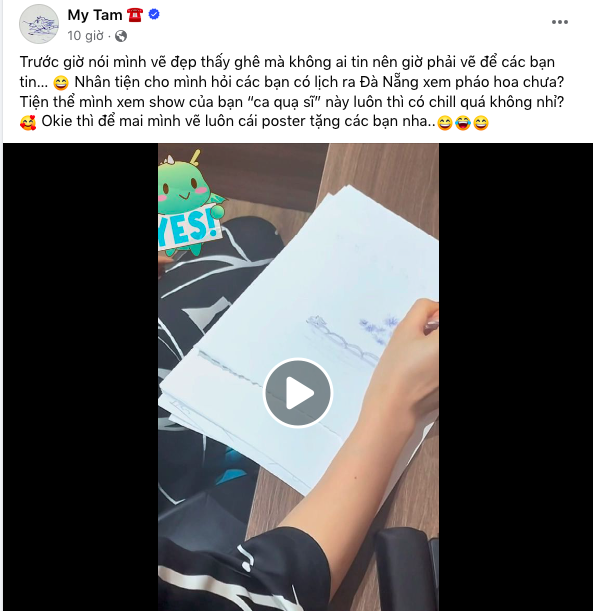Click the quoted phrase 'ca quạ sĩ'
The width and height of the screenshot is (593, 611).
point(282,102)
